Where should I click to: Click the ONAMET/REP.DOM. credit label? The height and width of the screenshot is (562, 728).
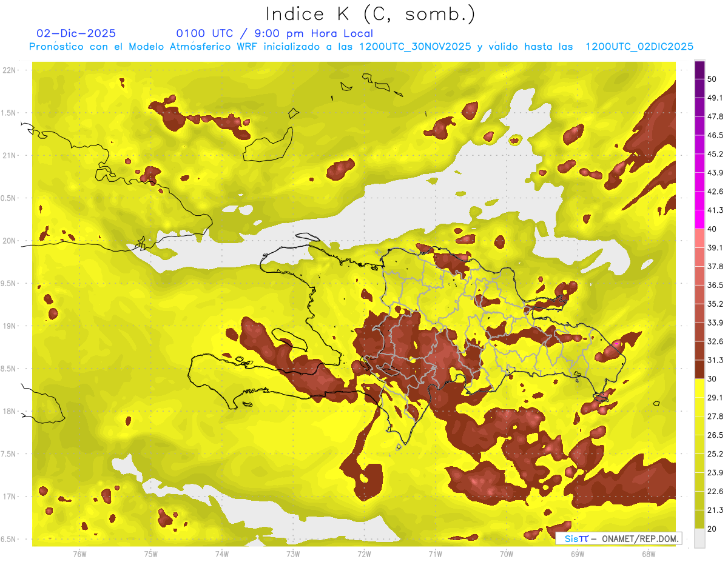tap(640, 538)
